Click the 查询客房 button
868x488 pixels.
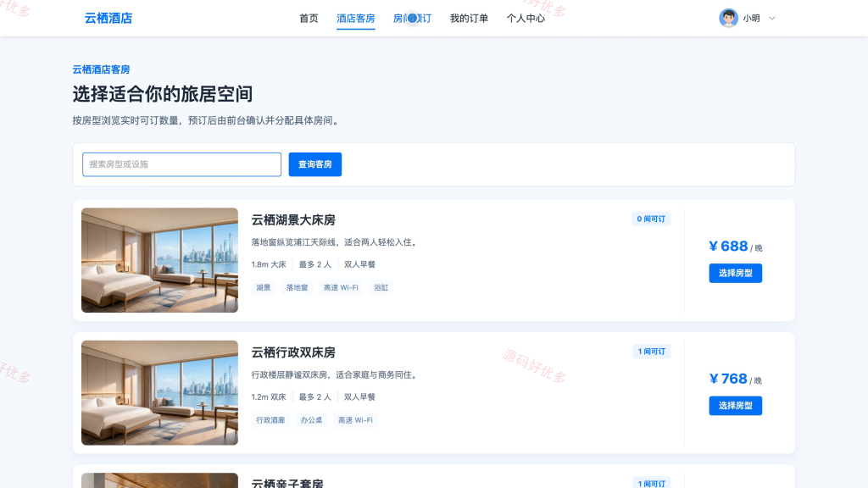pos(315,164)
